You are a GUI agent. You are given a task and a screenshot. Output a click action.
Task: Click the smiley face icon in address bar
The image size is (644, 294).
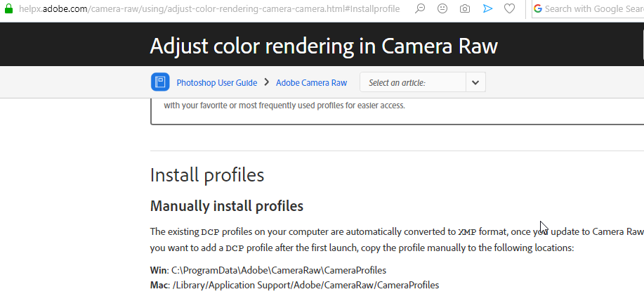[x=442, y=8]
